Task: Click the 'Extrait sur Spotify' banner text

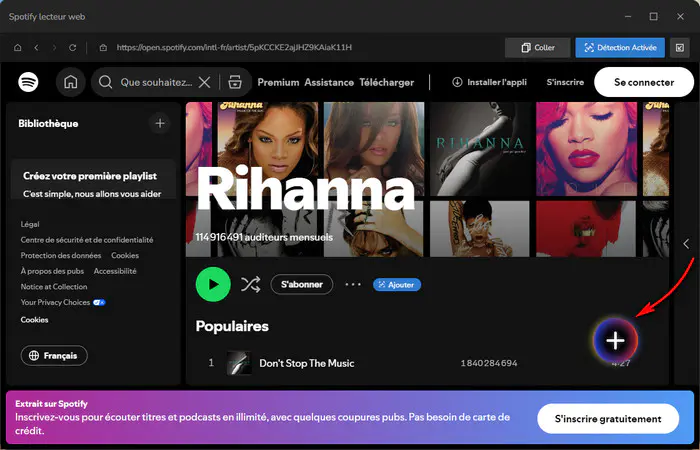Action: point(51,404)
